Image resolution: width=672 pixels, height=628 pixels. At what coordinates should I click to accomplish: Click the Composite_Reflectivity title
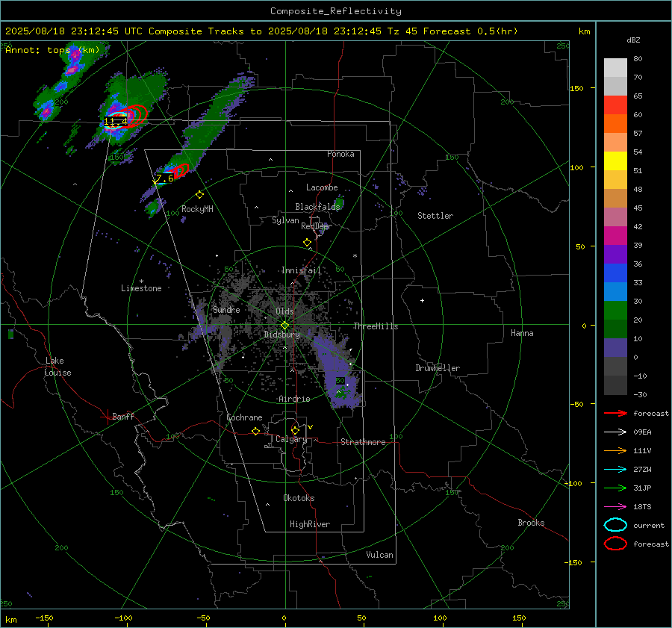tap(336, 11)
